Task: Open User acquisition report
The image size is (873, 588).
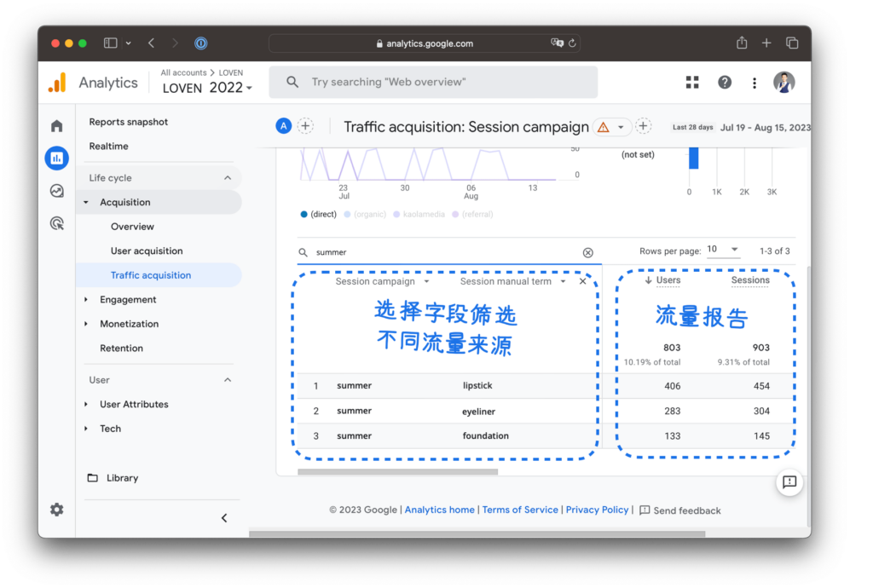Action: pos(147,251)
